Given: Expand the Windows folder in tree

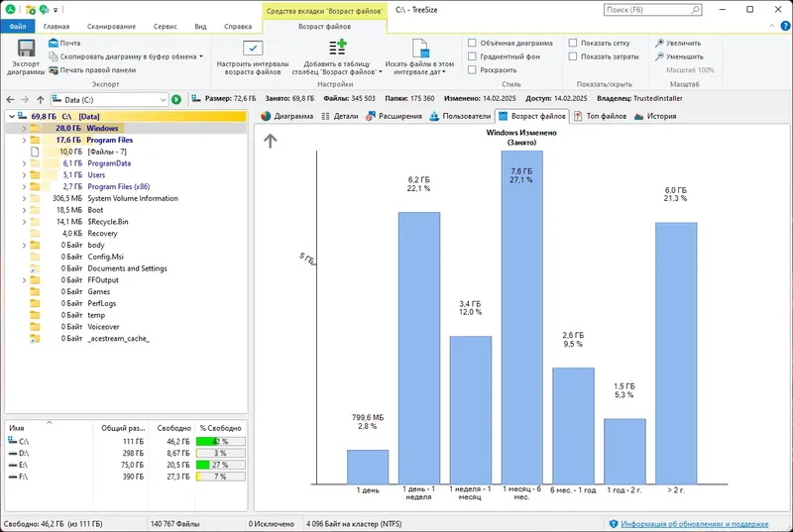Looking at the screenshot, I should point(24,129).
